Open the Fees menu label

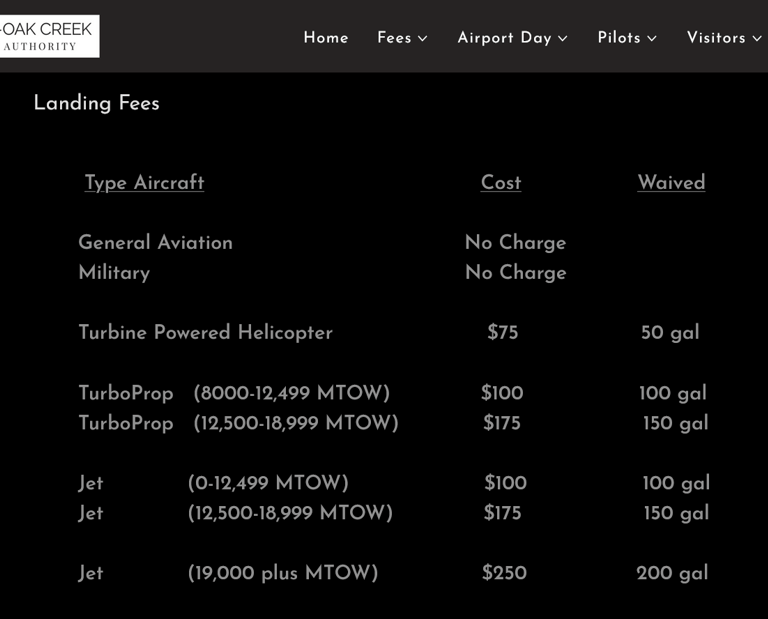tap(394, 38)
